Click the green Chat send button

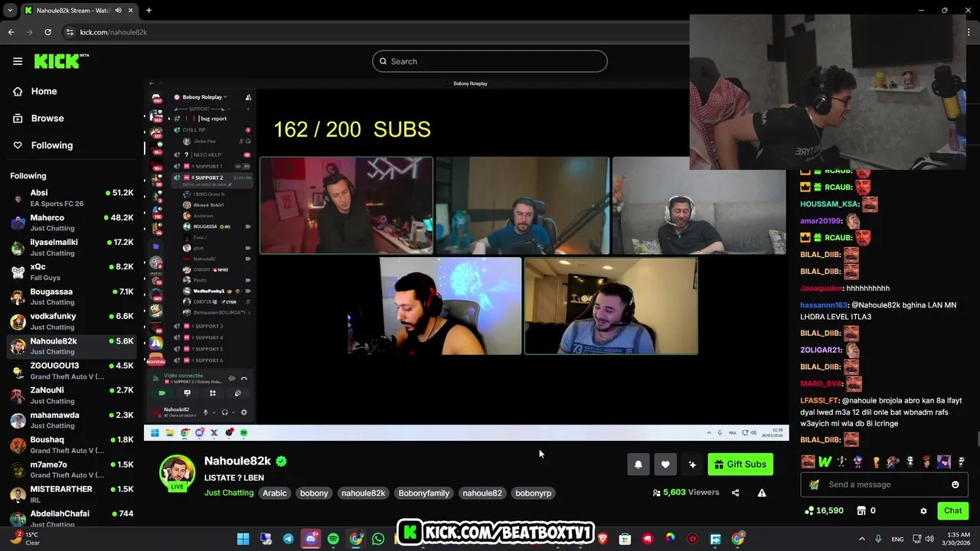tap(953, 510)
